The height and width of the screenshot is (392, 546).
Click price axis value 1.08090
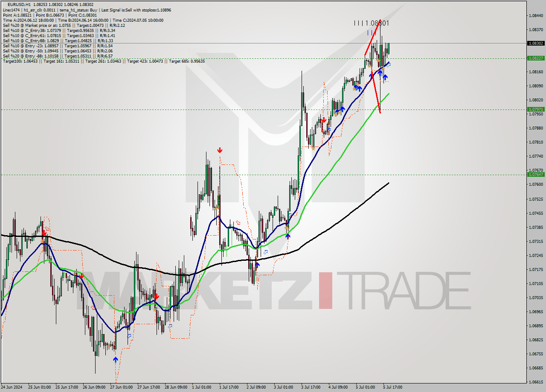click(536, 86)
